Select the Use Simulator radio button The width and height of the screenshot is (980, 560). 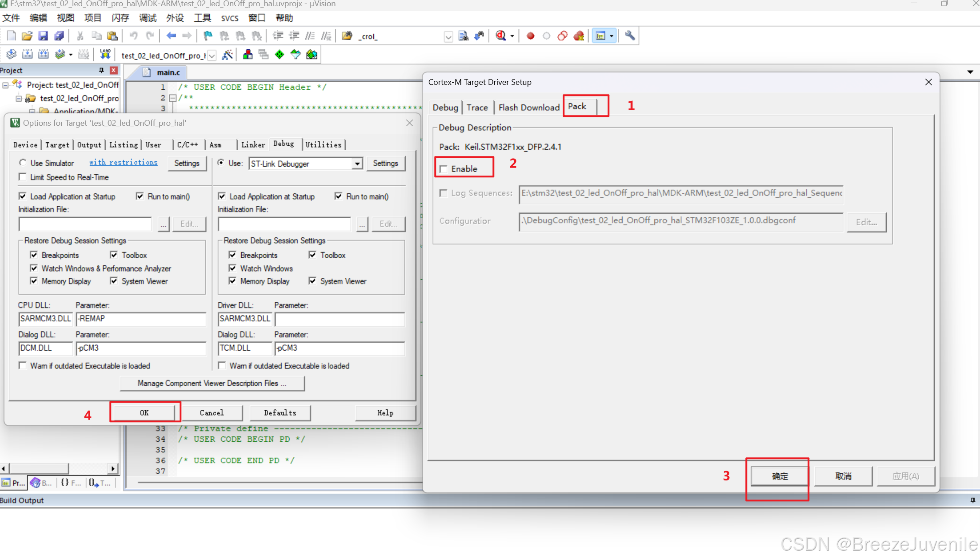[x=23, y=163]
